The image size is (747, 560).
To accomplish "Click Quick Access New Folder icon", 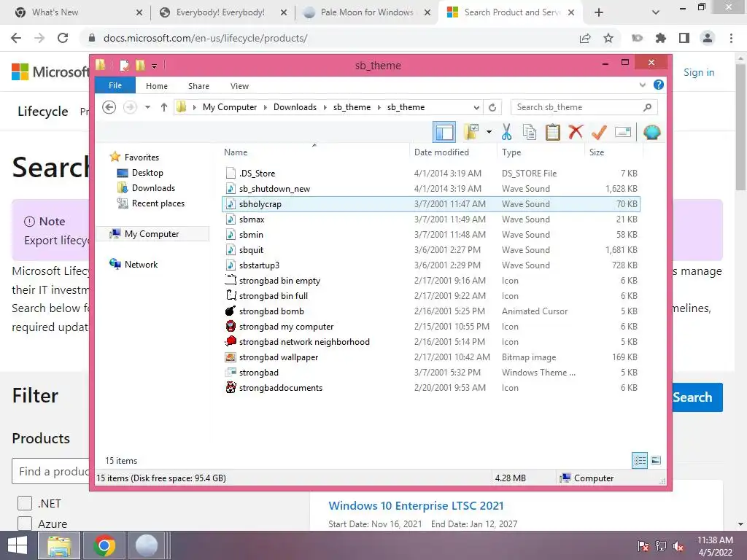I will pos(140,65).
